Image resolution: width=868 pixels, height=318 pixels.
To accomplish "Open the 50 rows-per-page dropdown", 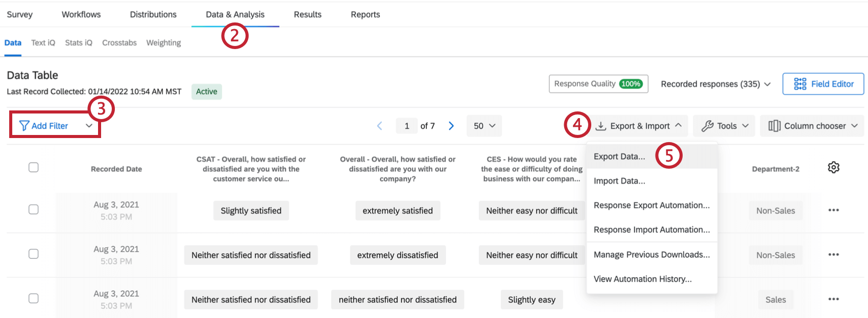I will coord(484,126).
